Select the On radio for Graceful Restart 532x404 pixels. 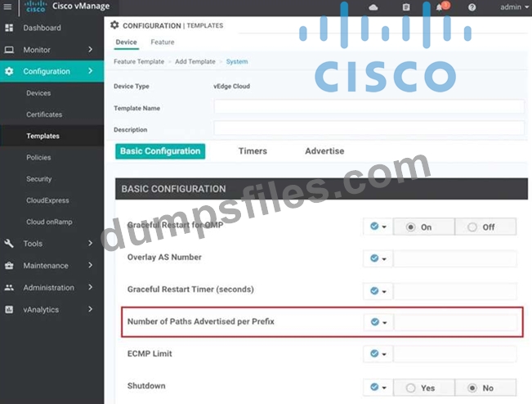pyautogui.click(x=410, y=227)
